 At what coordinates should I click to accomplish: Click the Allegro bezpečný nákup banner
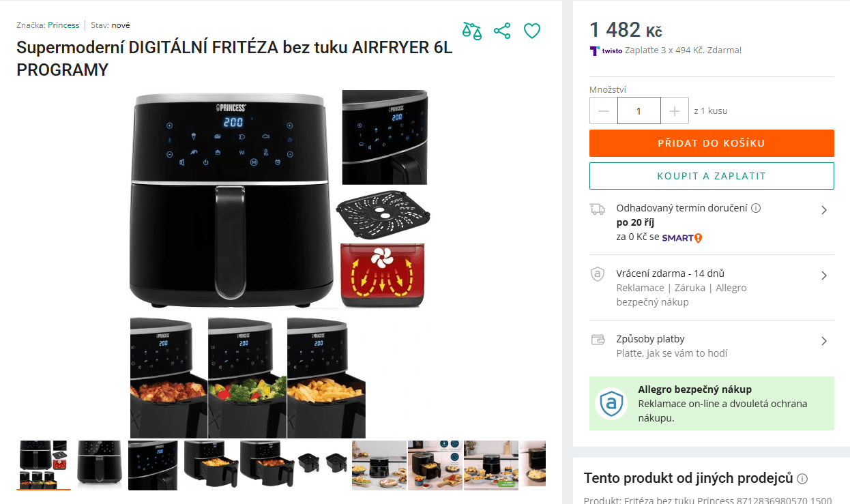coord(712,403)
